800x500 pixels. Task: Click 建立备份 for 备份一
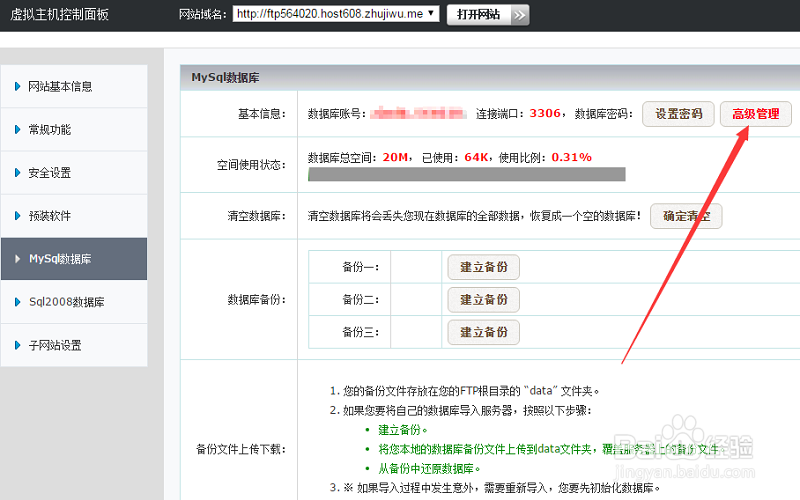[484, 267]
